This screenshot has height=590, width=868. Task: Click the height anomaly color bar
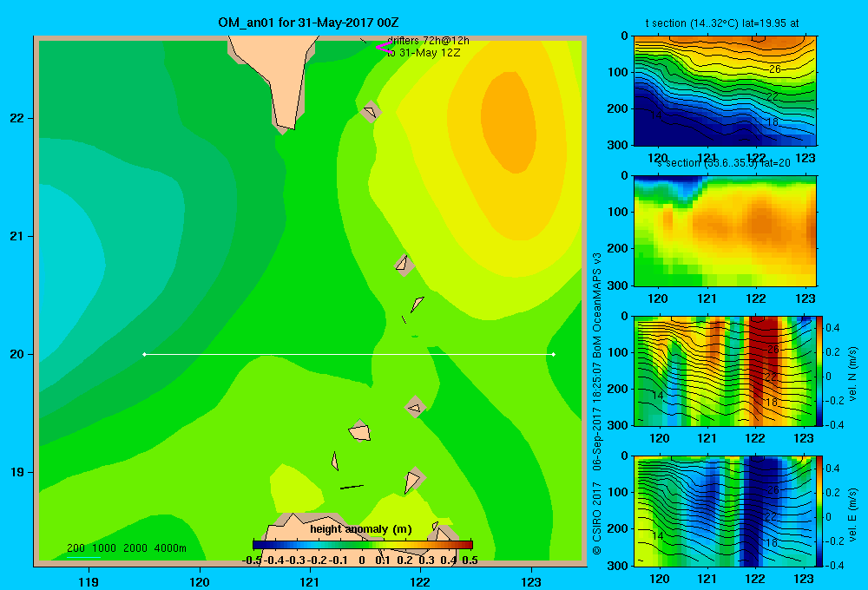click(363, 545)
